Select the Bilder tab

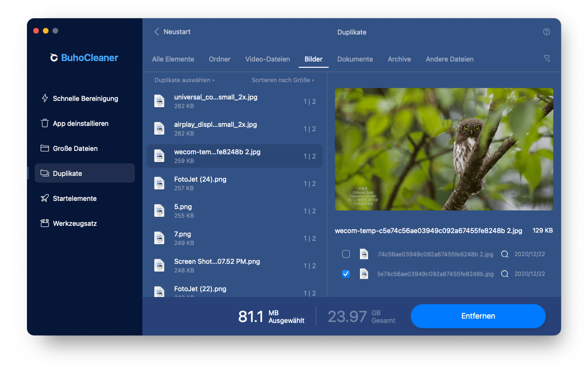pos(314,59)
